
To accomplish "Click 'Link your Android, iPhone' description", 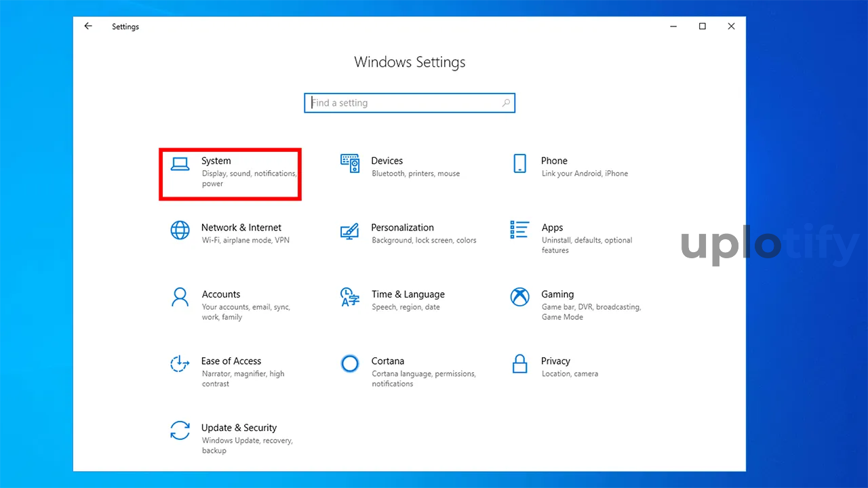I will click(585, 174).
